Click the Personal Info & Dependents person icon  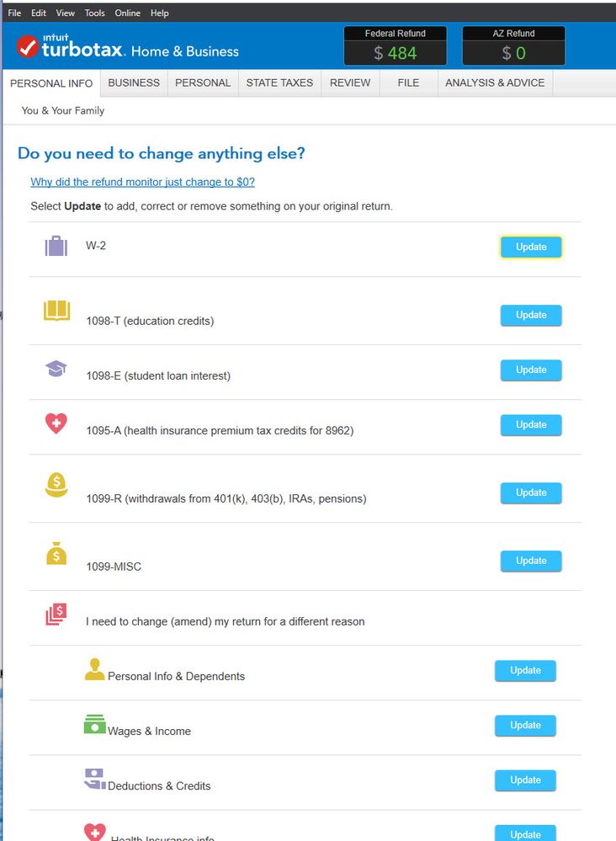pos(95,669)
